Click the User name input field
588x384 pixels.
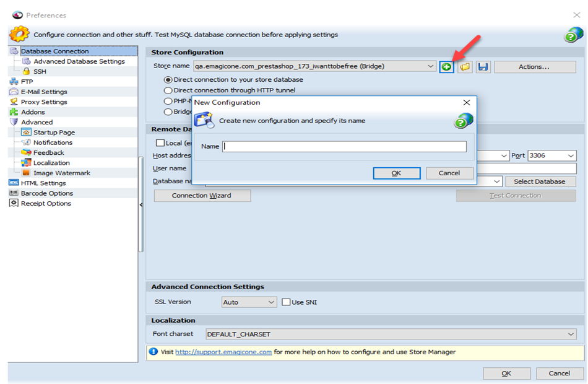pyautogui.click(x=527, y=168)
